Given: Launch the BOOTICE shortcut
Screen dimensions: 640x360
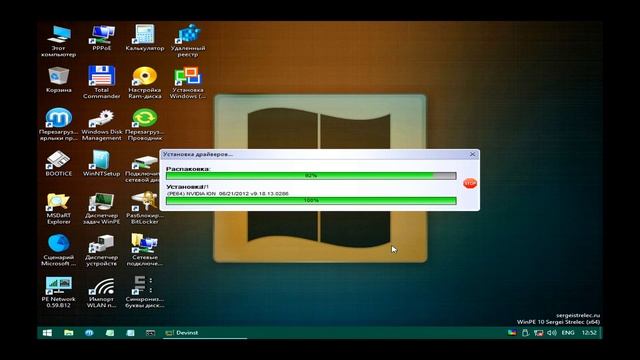Looking at the screenshot, I should [59, 163].
